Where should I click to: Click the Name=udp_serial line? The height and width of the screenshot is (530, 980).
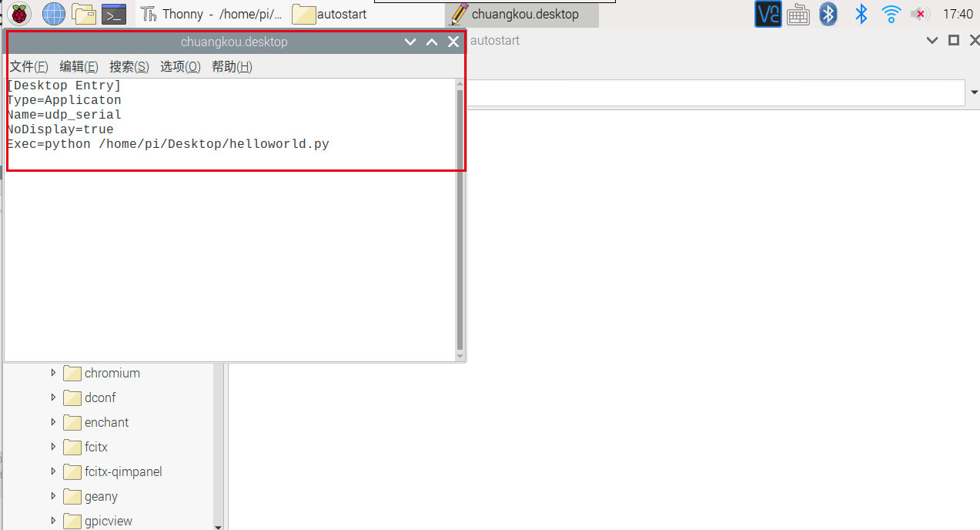(64, 115)
